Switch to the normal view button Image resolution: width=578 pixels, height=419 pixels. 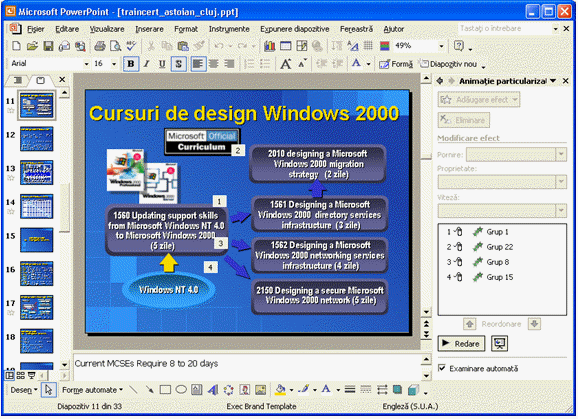pos(9,376)
